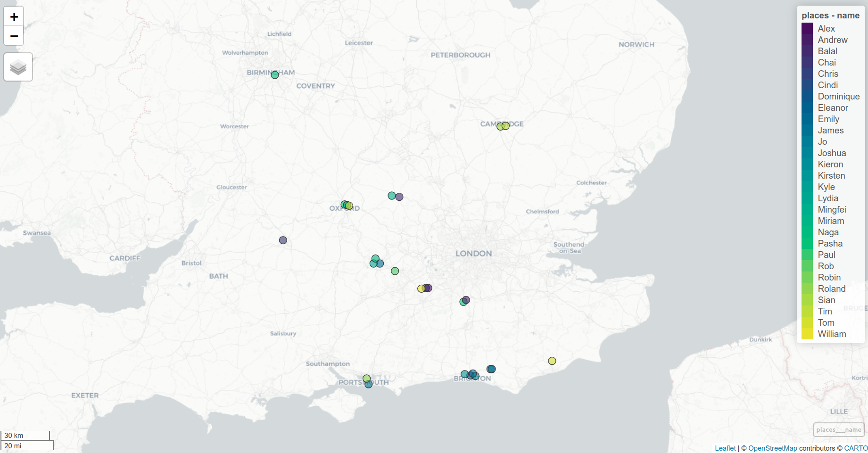This screenshot has width=868, height=453.
Task: Click the LONDON label on the map
Action: pos(473,254)
